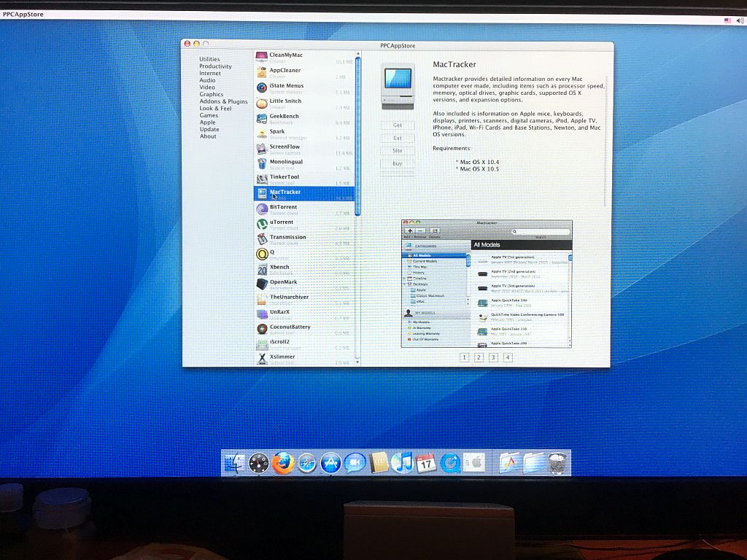Viewport: 747px width, 560px height.
Task: Launch Safari from the Dock
Action: tap(307, 463)
